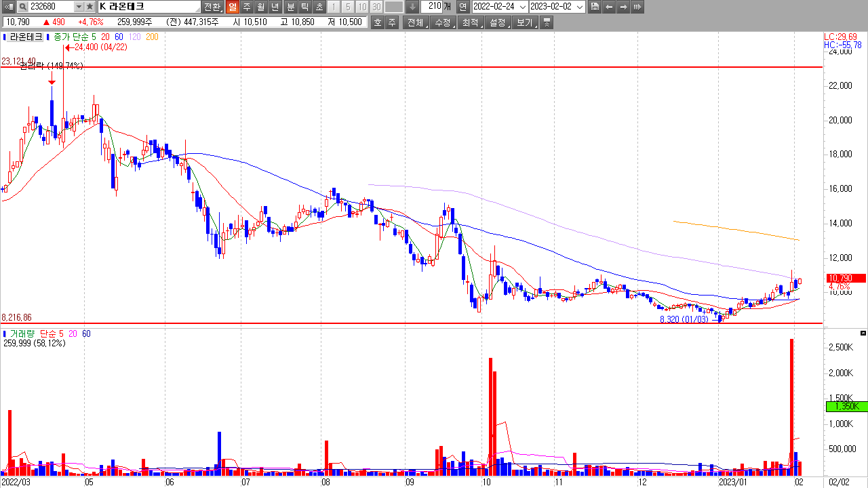The width and height of the screenshot is (868, 488).
Task: Click the 259,999 (58.12%) volume readout
Action: 35,344
